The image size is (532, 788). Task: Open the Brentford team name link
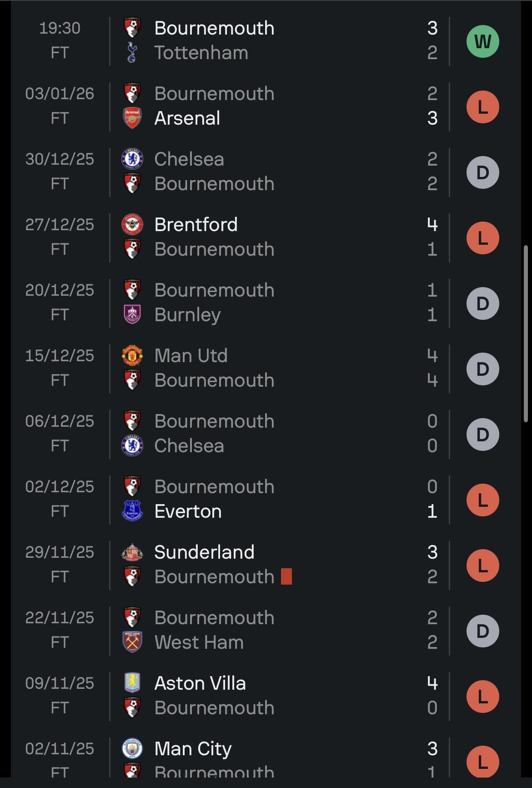pos(196,224)
